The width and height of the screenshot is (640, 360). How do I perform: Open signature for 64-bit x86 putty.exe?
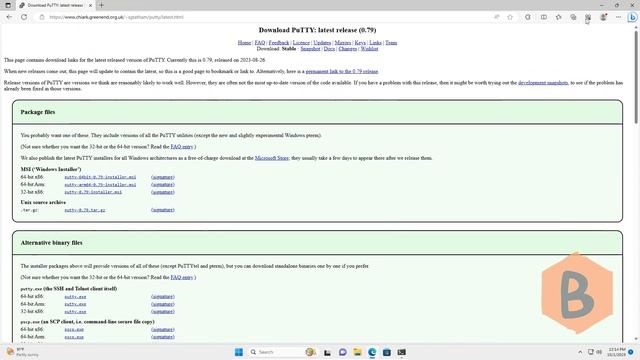tap(163, 297)
